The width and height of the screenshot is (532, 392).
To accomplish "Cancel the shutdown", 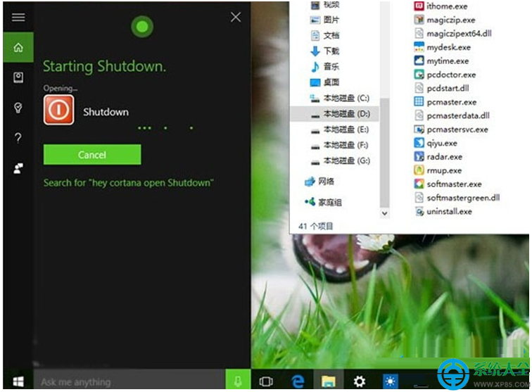I will click(92, 155).
